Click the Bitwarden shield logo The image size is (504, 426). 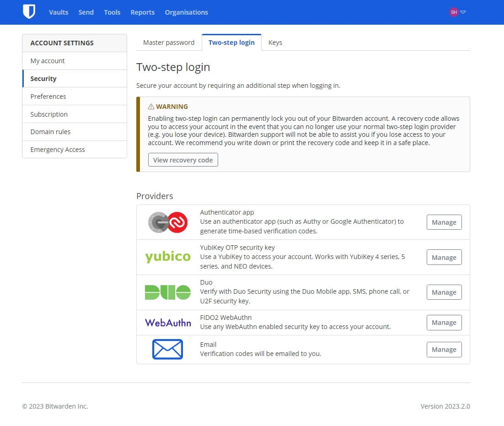(x=29, y=11)
